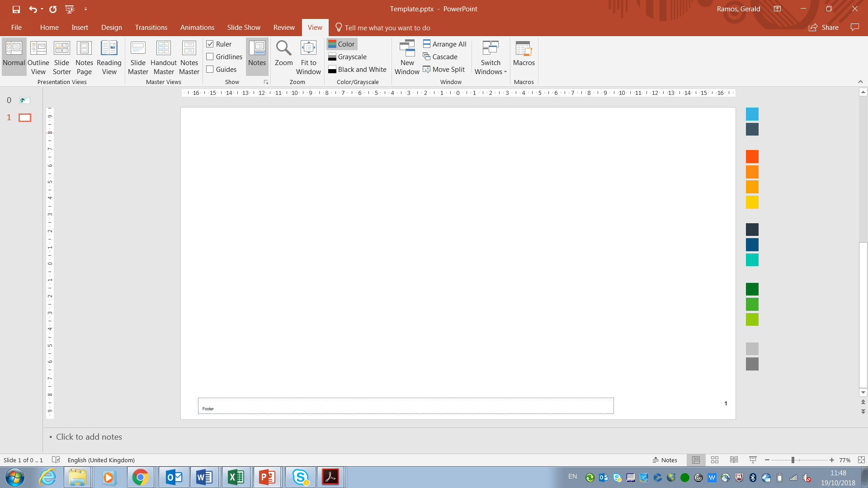The width and height of the screenshot is (868, 488).
Task: Collapse the ribbon with the chevron
Action: [x=860, y=82]
